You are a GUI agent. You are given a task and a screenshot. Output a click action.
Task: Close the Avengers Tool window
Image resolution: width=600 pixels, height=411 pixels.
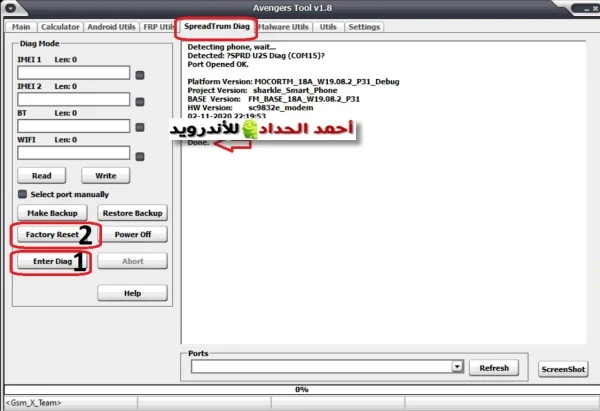coord(596,8)
